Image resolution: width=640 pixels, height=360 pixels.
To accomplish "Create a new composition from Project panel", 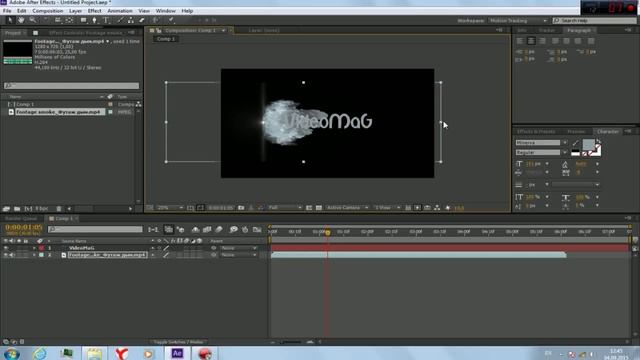I will (28, 209).
